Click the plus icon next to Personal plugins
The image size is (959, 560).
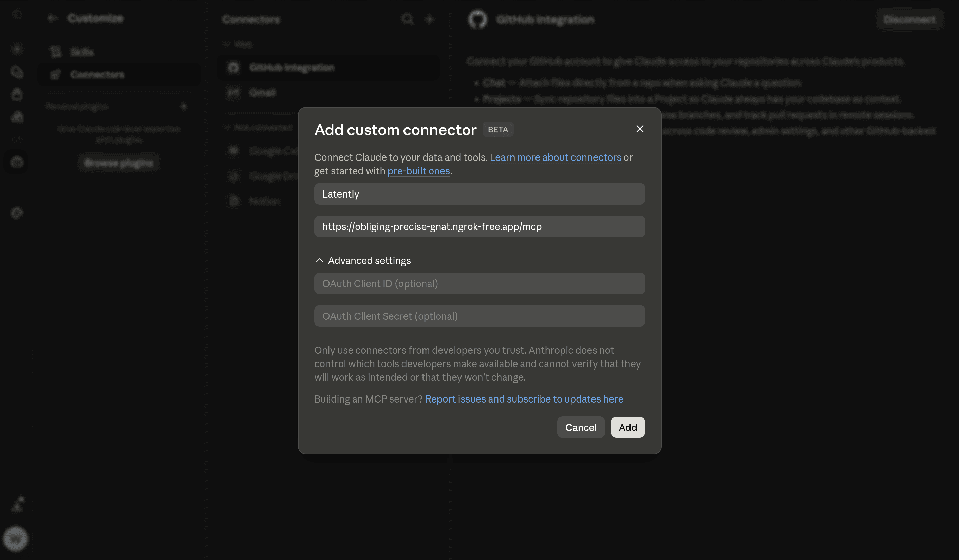tap(184, 106)
